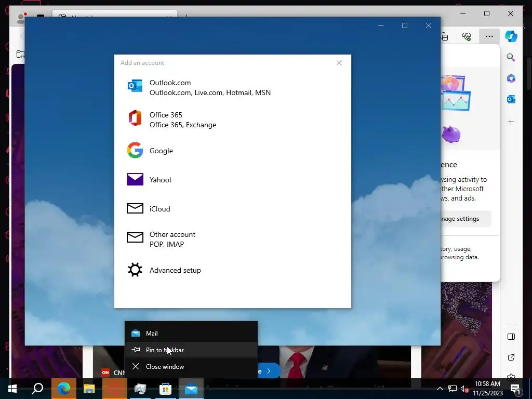Image resolution: width=532 pixels, height=399 pixels.
Task: Close the Mail window
Action: [x=428, y=25]
